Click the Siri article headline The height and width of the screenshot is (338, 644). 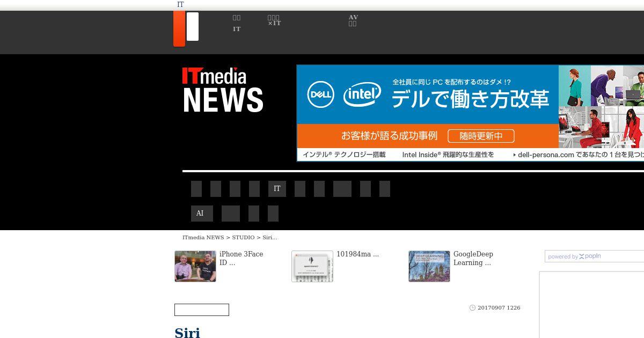click(x=187, y=333)
